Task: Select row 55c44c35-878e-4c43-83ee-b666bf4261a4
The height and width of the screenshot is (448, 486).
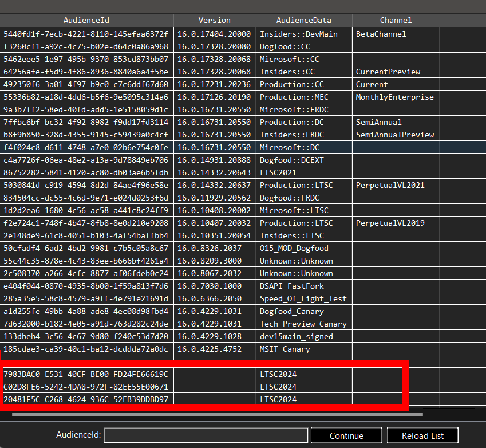Action: (x=243, y=261)
